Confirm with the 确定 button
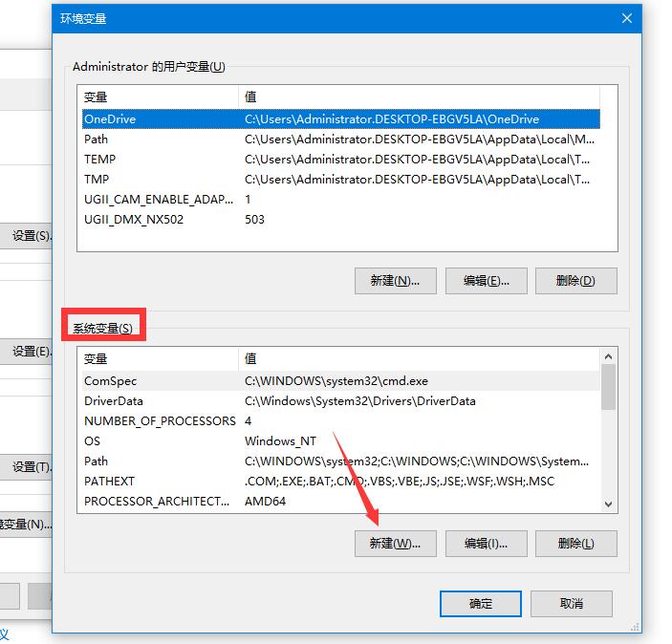Screen dimensions: 672x644 point(481,603)
